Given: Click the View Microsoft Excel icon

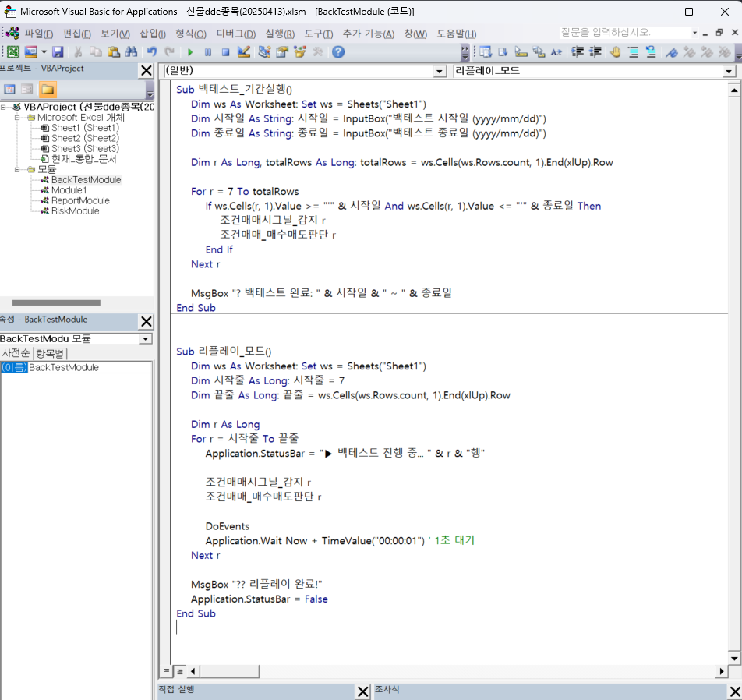Looking at the screenshot, I should [x=13, y=52].
